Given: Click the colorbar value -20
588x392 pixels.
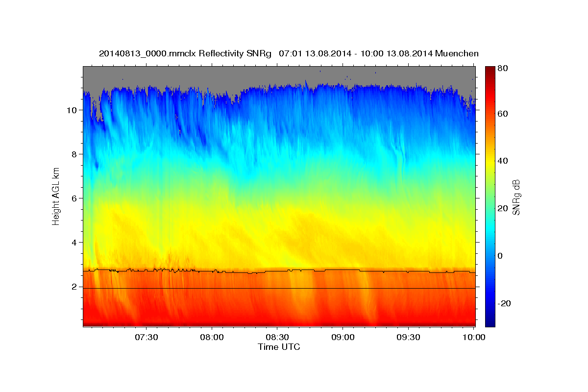Looking at the screenshot, I should [x=504, y=303].
